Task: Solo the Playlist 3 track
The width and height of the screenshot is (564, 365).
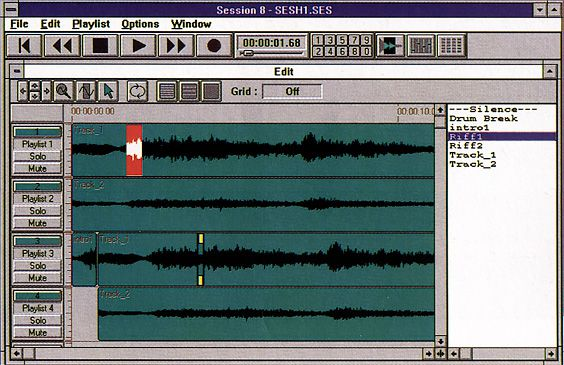Action: click(37, 266)
